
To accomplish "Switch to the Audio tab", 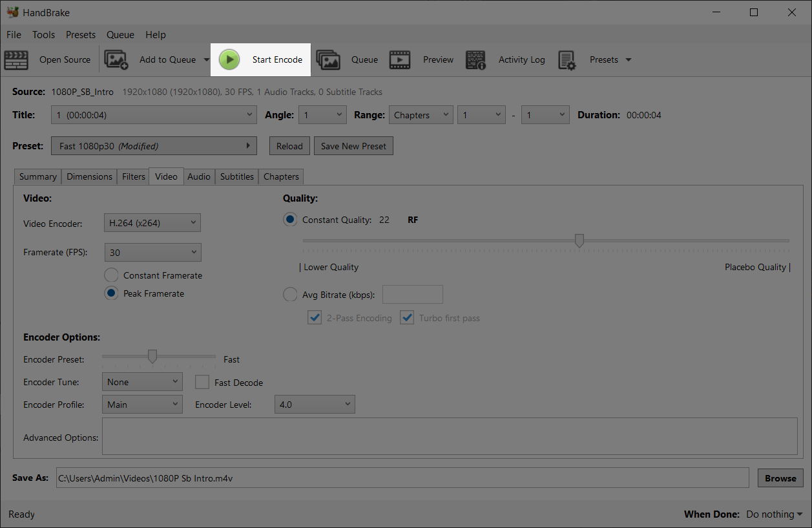I will pos(199,176).
